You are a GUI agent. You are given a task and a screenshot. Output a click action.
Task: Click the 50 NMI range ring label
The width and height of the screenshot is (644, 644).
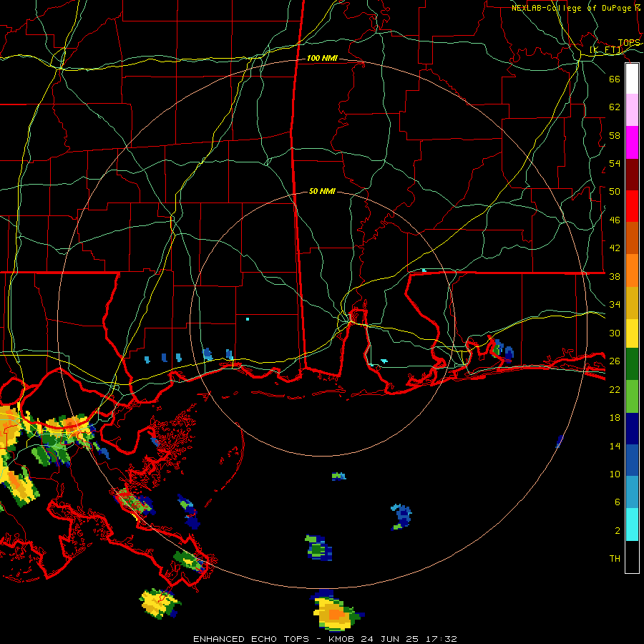tap(322, 191)
